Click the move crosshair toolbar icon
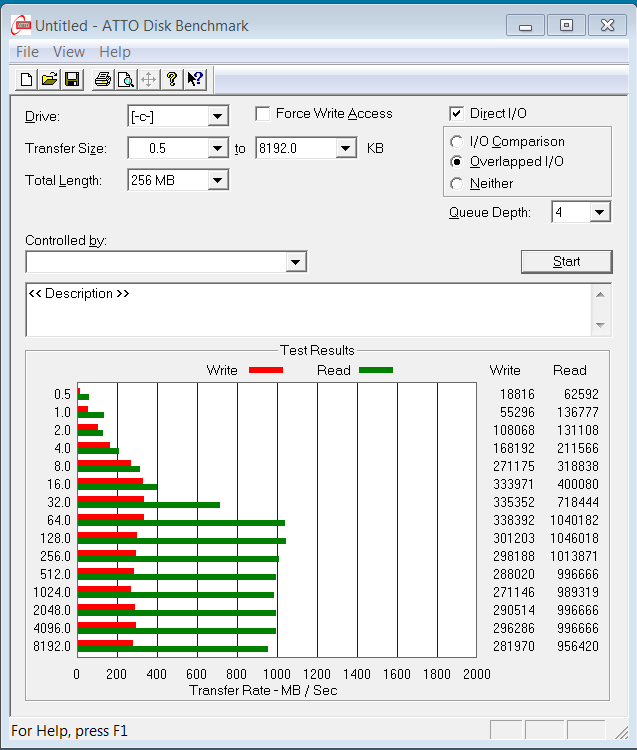Viewport: 637px width, 750px height. tap(149, 79)
